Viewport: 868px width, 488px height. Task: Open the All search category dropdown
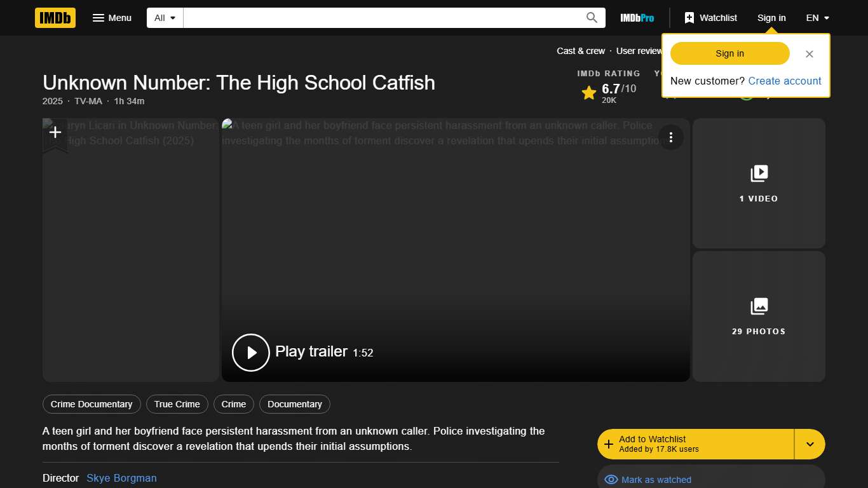pyautogui.click(x=164, y=17)
